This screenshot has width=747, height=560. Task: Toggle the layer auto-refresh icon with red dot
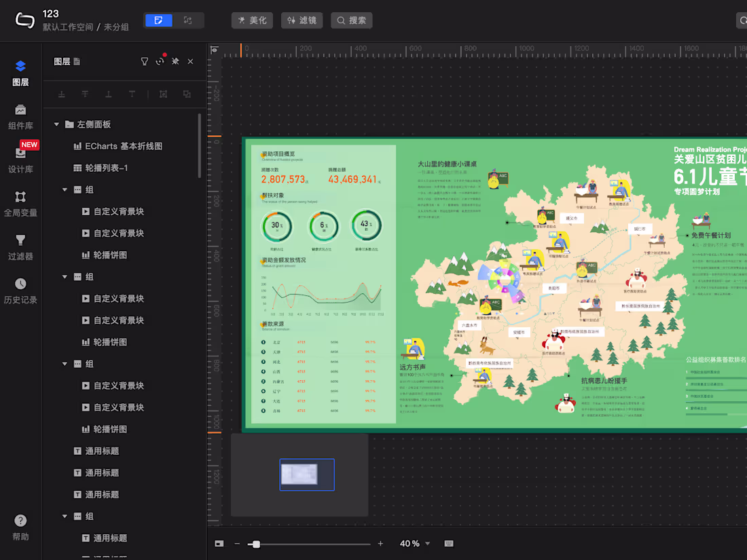[x=160, y=61]
